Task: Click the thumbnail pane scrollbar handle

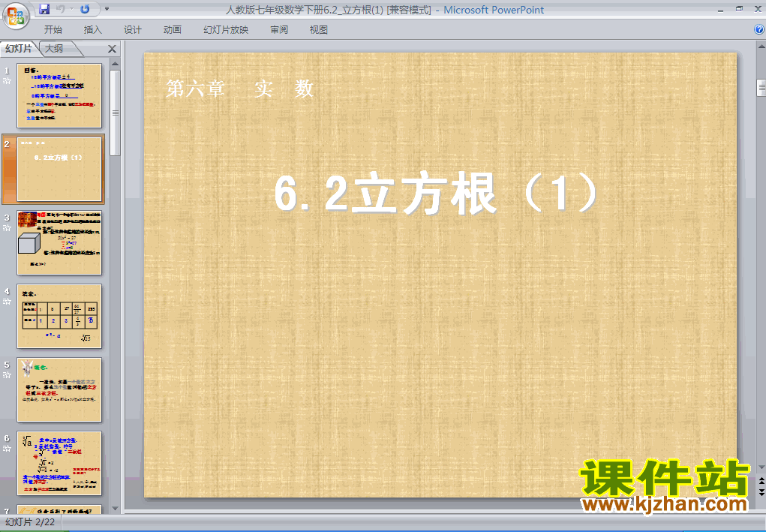Action: [116, 113]
